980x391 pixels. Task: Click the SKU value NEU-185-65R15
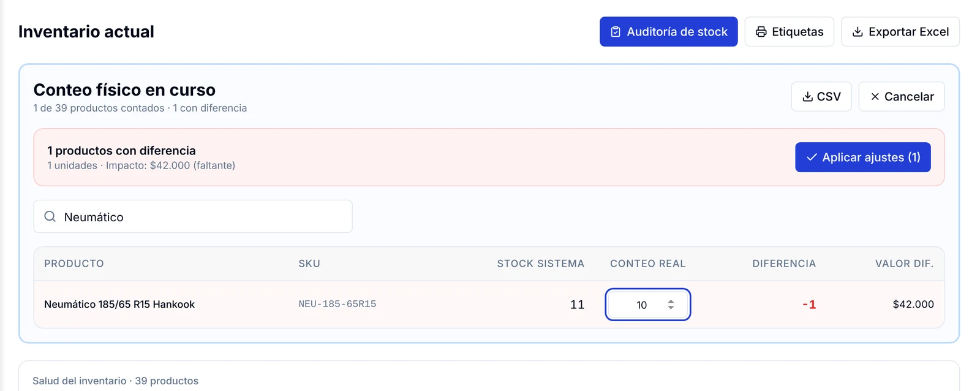pyautogui.click(x=337, y=304)
